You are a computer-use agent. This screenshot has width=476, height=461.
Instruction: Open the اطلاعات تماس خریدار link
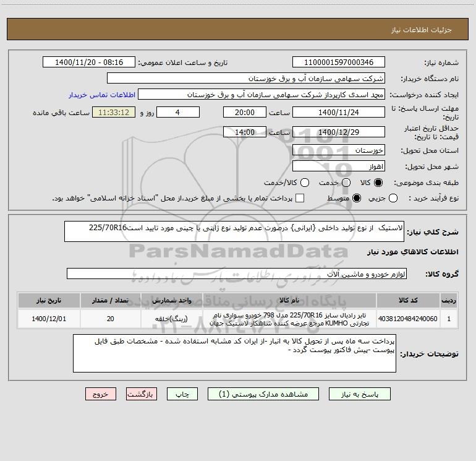(102, 95)
